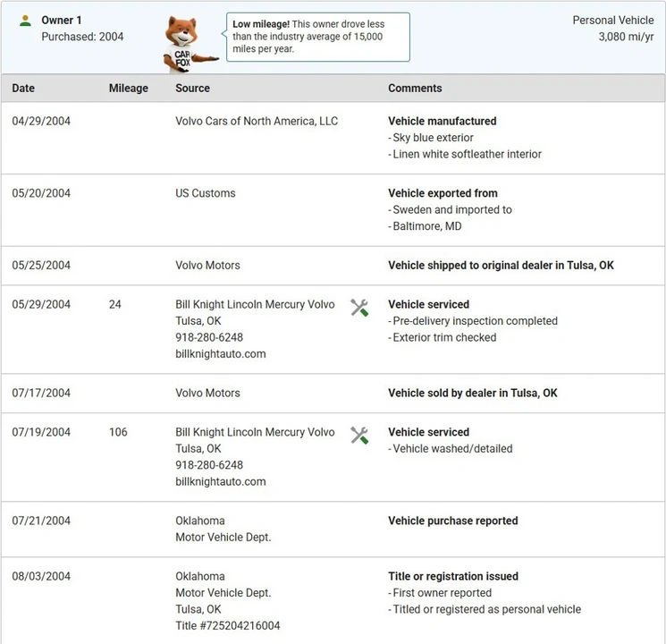This screenshot has height=644, width=666.
Task: Click the date 07/21/2004
Action: coord(41,521)
